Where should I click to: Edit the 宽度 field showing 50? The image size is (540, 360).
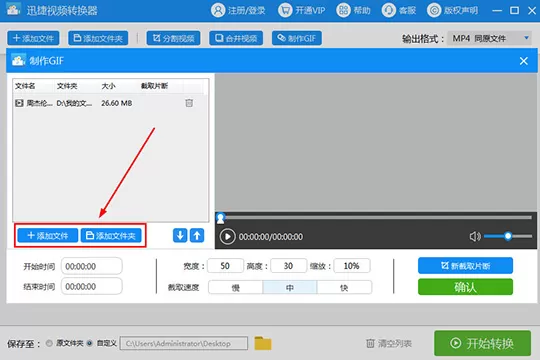(x=225, y=266)
